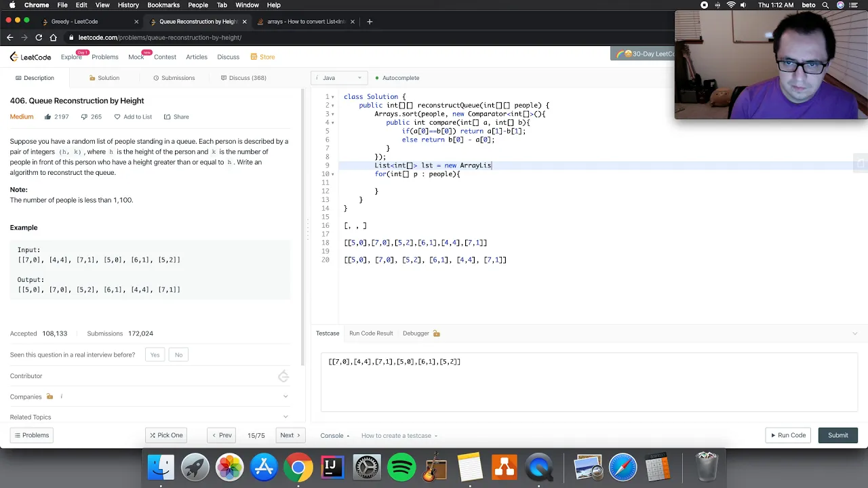868x488 pixels.
Task: Share this problem
Action: point(176,117)
